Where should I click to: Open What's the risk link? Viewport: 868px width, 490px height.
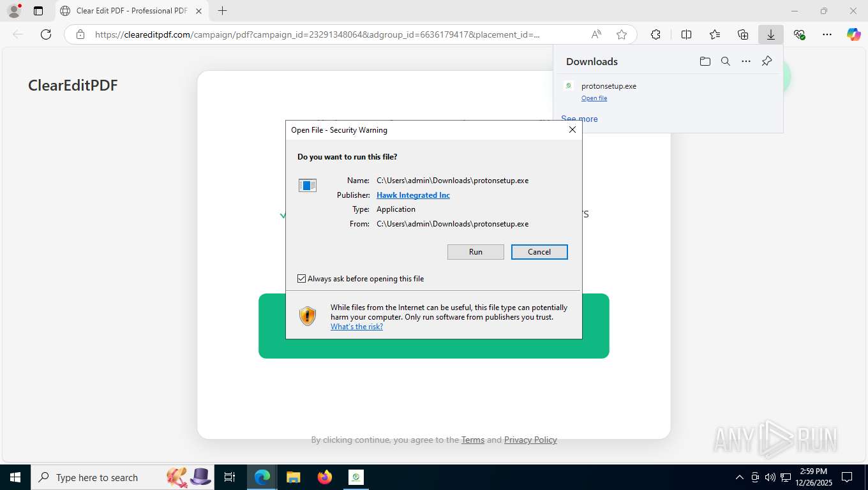coord(357,327)
